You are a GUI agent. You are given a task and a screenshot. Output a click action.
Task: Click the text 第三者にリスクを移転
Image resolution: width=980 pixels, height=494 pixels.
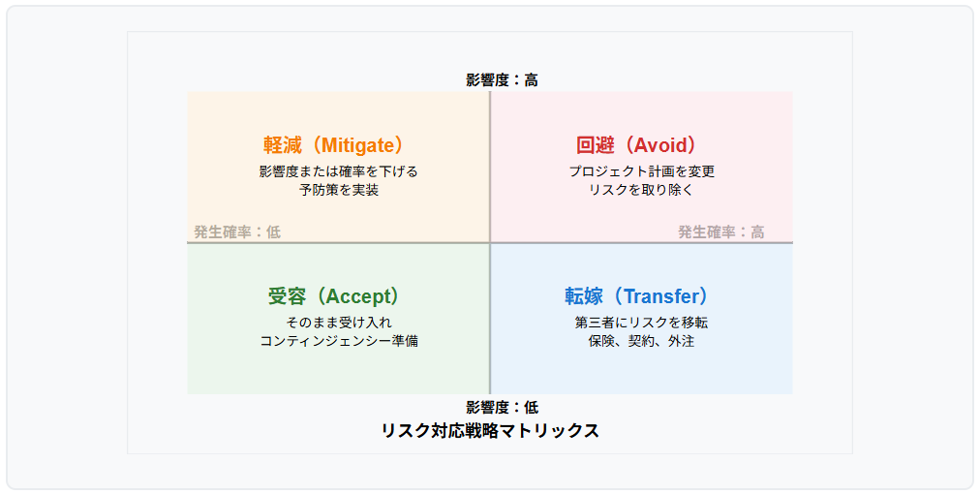point(641,323)
